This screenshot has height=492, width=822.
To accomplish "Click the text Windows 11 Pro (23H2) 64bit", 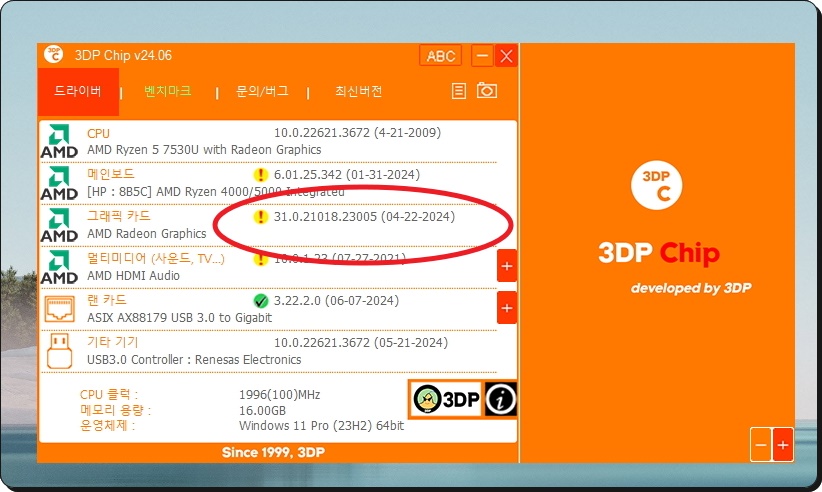I will click(321, 425).
